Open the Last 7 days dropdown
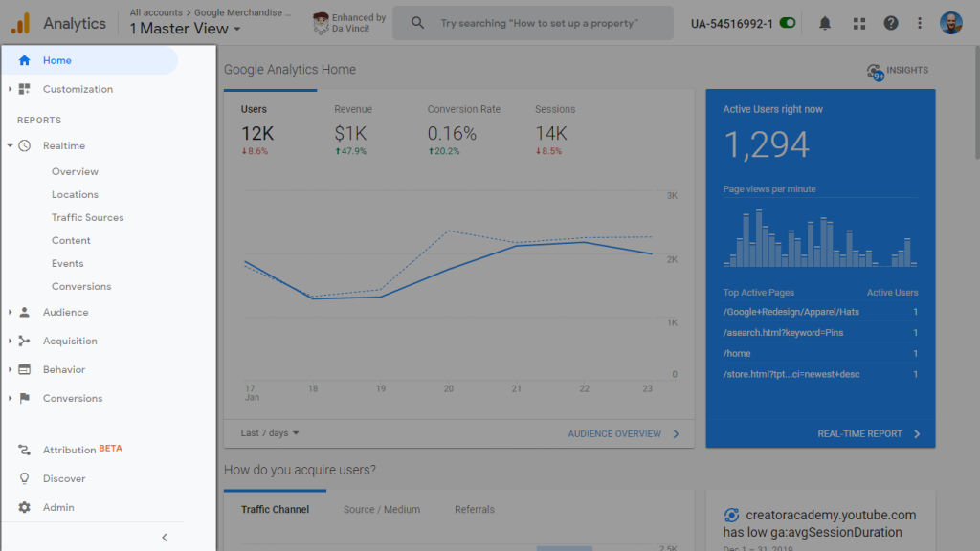Screen dimensions: 980x551 (x=270, y=433)
